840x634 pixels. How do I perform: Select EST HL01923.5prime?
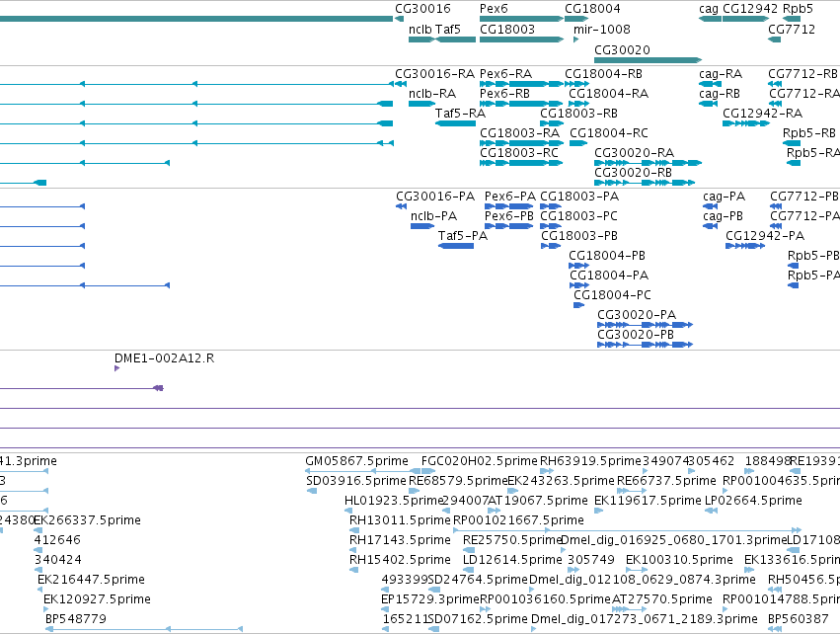(393, 501)
